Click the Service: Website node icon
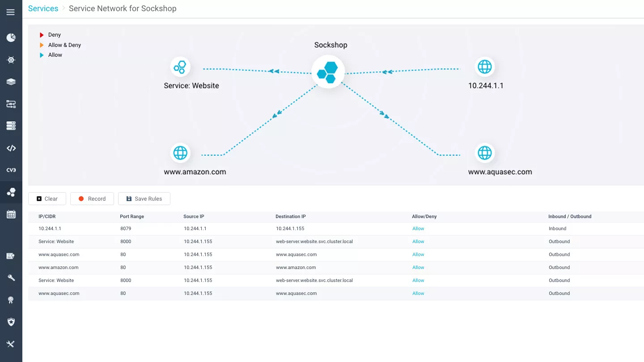 pyautogui.click(x=180, y=67)
